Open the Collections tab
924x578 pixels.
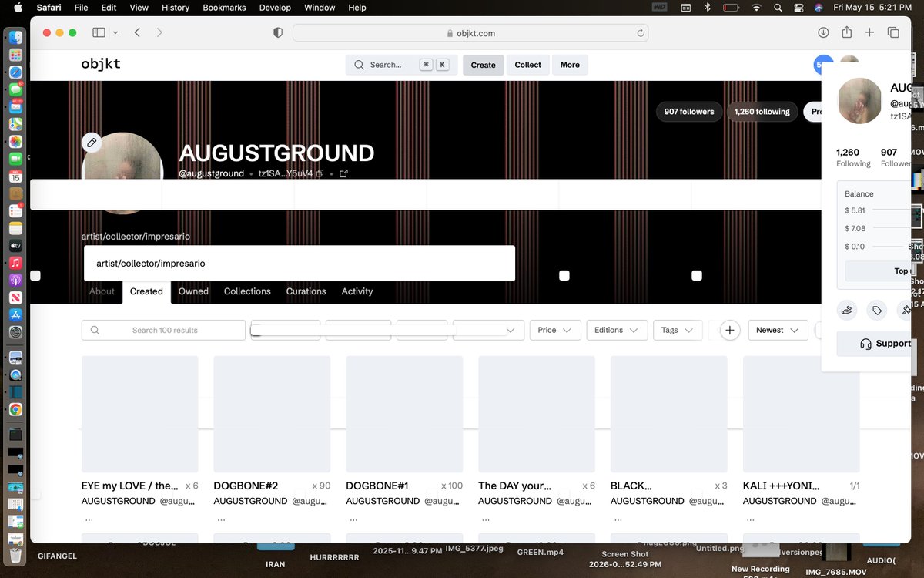click(x=247, y=291)
